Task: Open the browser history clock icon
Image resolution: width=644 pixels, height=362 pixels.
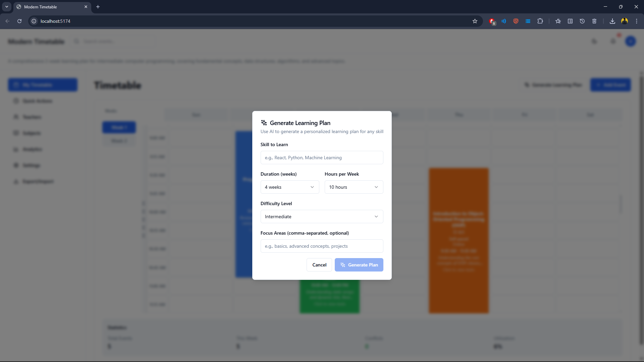Action: [x=582, y=21]
